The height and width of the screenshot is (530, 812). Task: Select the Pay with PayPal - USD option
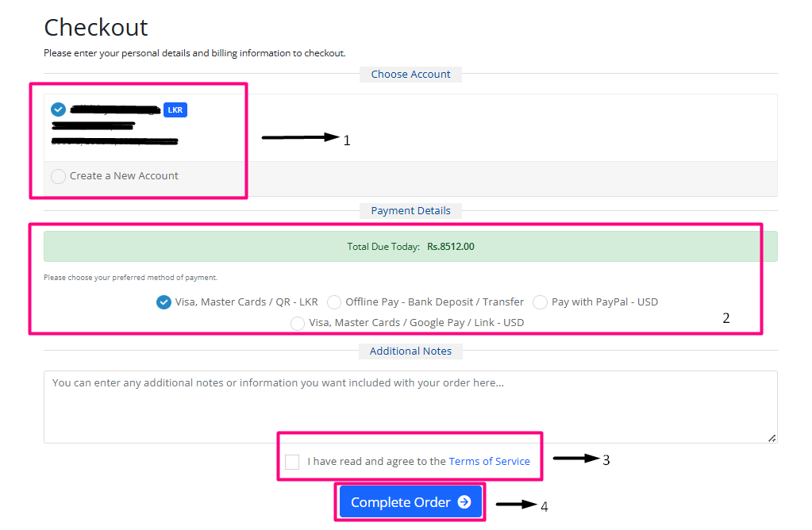pos(540,302)
